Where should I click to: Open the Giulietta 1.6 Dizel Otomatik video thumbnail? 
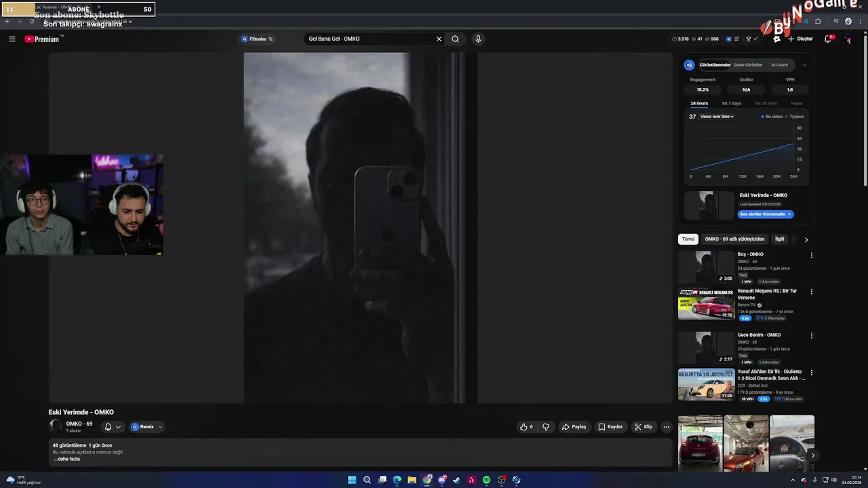[x=706, y=384]
